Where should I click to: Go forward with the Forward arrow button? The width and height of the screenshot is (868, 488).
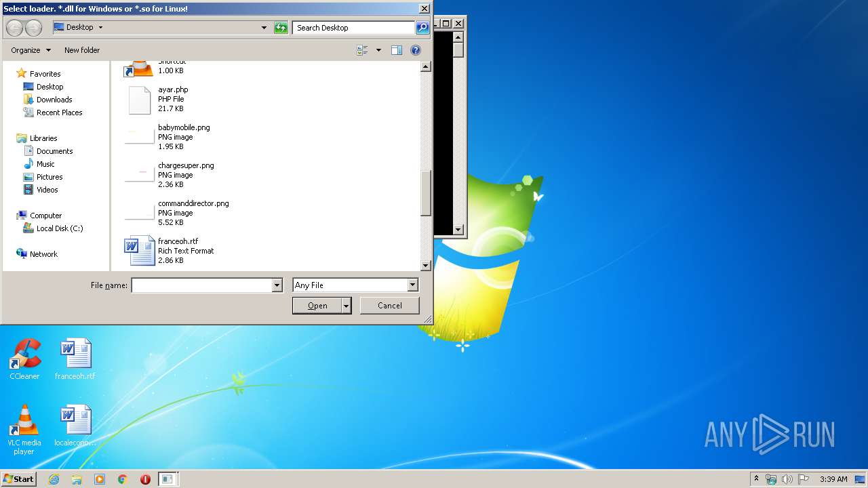pyautogui.click(x=33, y=28)
